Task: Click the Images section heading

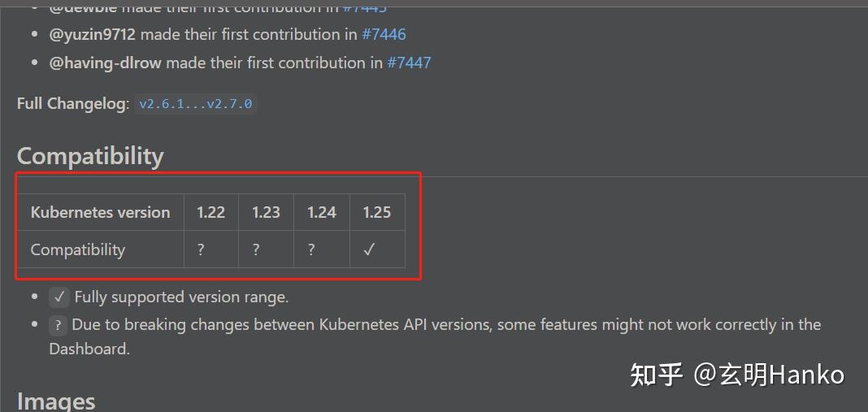Action: click(x=56, y=401)
